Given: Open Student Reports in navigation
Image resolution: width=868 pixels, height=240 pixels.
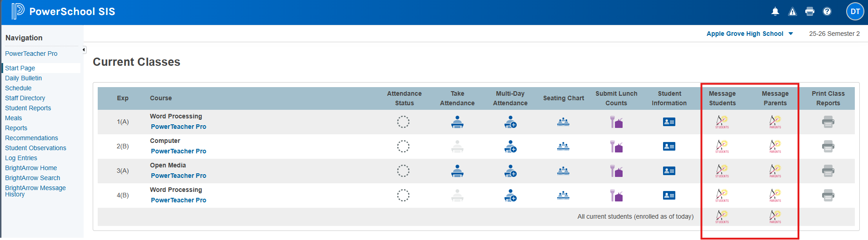Looking at the screenshot, I should click(28, 108).
